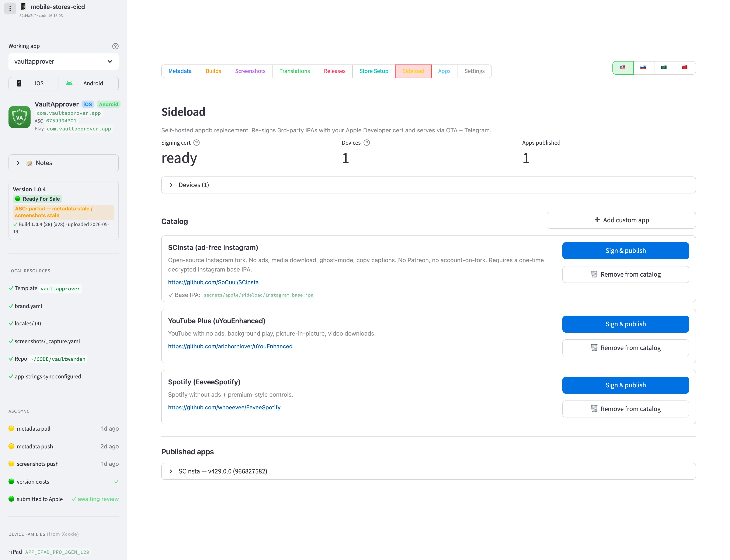Switch platform to Android
730x560 pixels.
tap(89, 83)
